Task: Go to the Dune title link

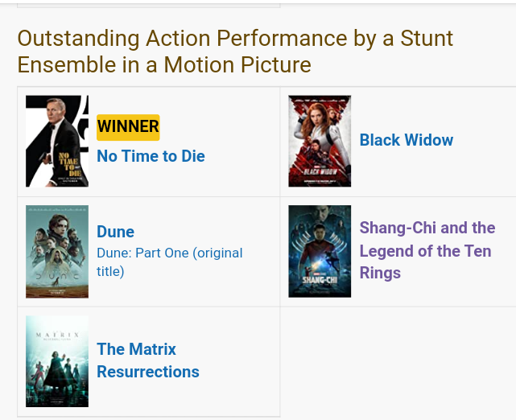Action: click(x=115, y=232)
